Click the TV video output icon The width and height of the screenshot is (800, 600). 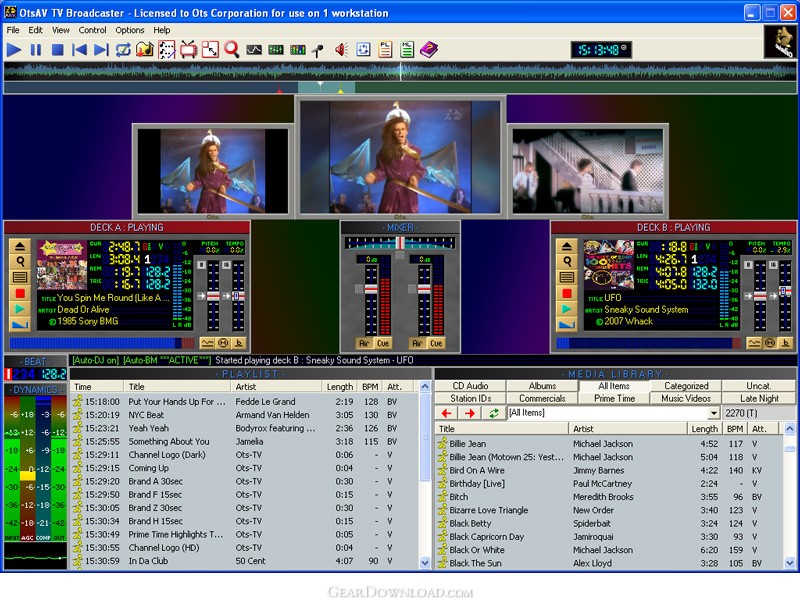click(188, 49)
